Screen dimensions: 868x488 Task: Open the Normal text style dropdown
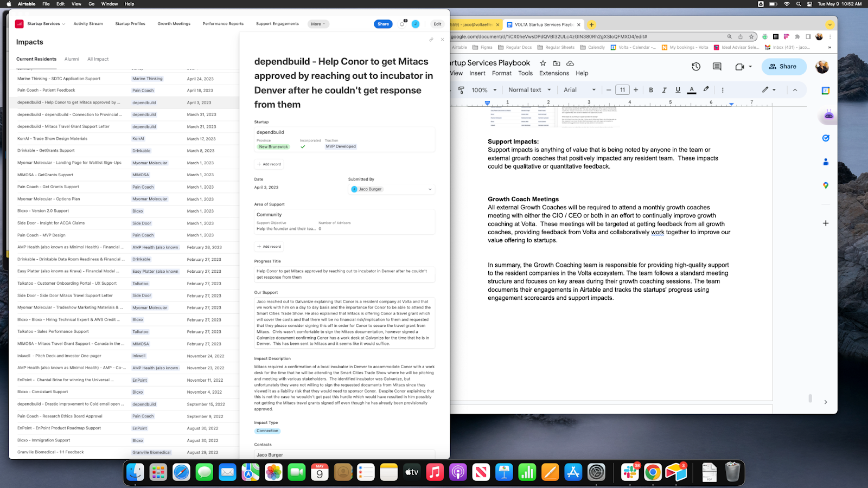[529, 90]
